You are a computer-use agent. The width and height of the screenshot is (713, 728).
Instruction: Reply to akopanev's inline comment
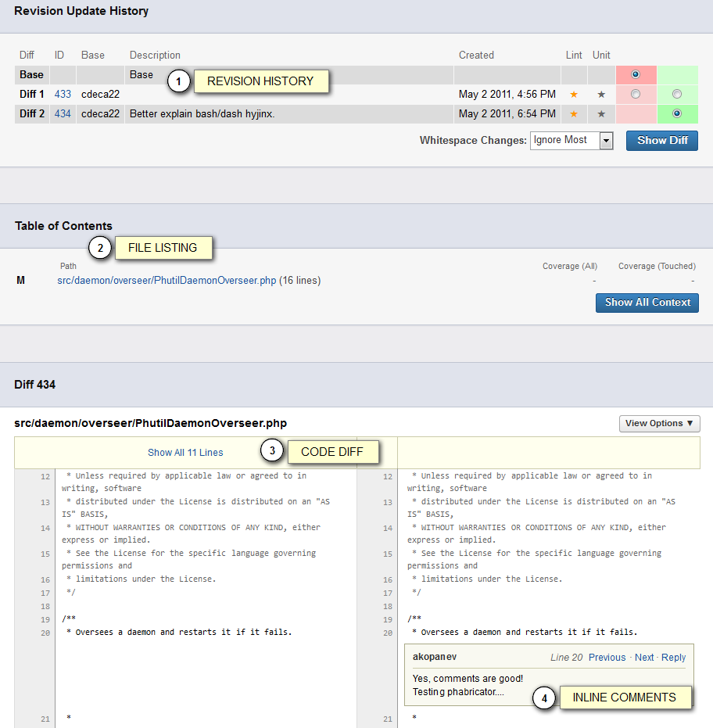tap(673, 658)
